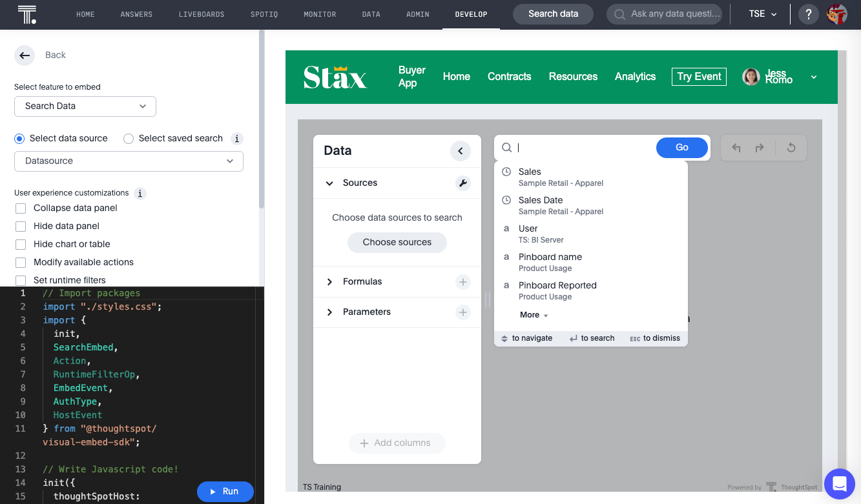Viewport: 861px width, 504px height.
Task: Enable the Collapse data panel checkbox
Action: tap(20, 208)
